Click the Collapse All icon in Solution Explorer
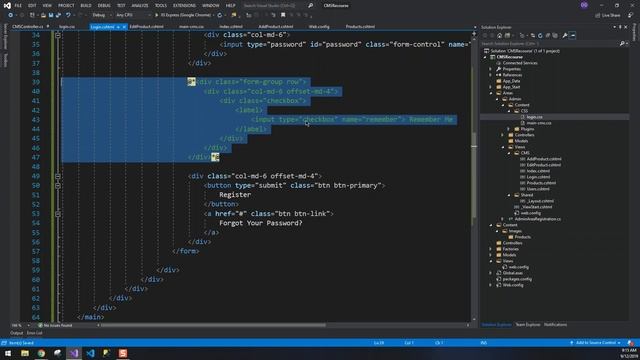 pyautogui.click(x=548, y=36)
